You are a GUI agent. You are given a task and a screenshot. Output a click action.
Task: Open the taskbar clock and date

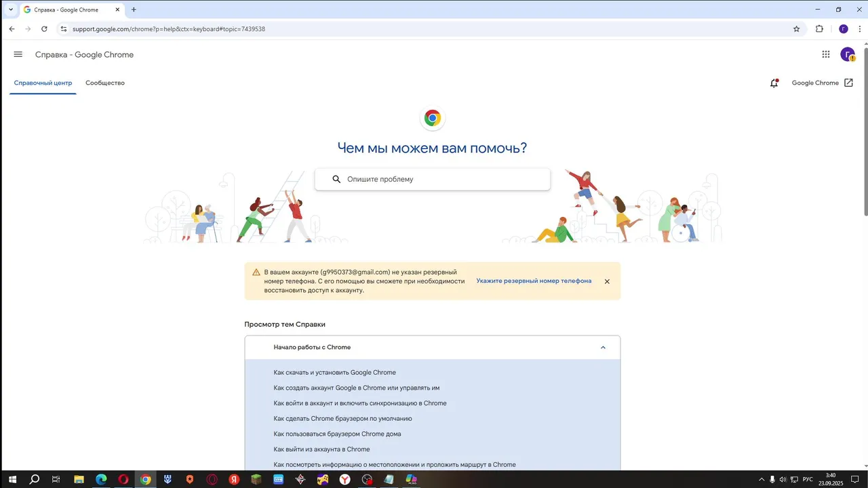click(831, 479)
